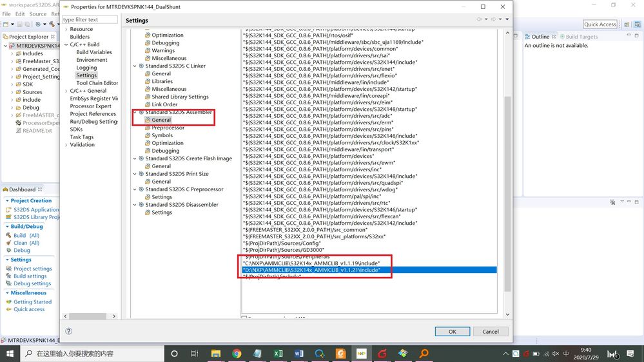Open Word from the taskbar

point(299,354)
